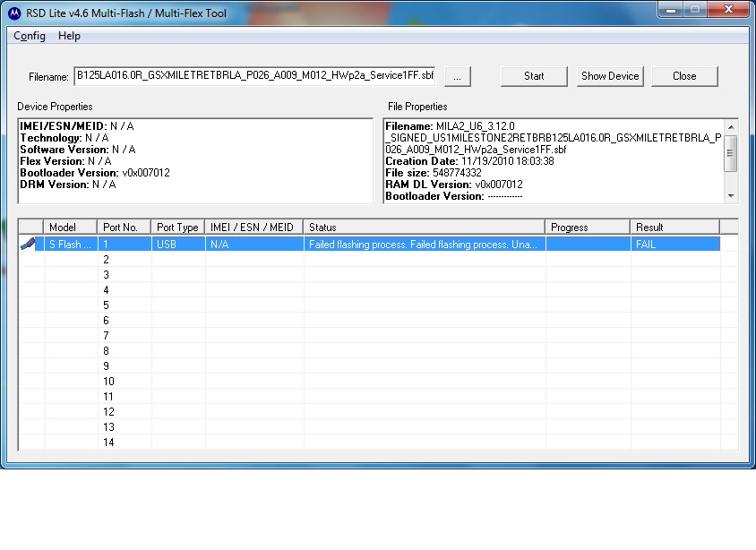The height and width of the screenshot is (550, 756).
Task: Open the Help menu
Action: click(x=69, y=36)
